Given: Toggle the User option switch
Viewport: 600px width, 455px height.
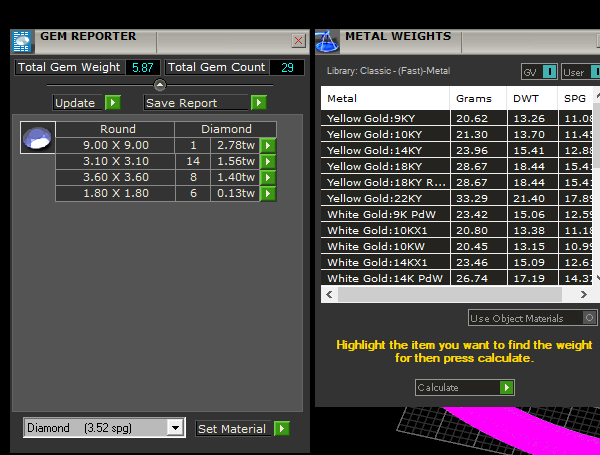Looking at the screenshot, I should [596, 72].
